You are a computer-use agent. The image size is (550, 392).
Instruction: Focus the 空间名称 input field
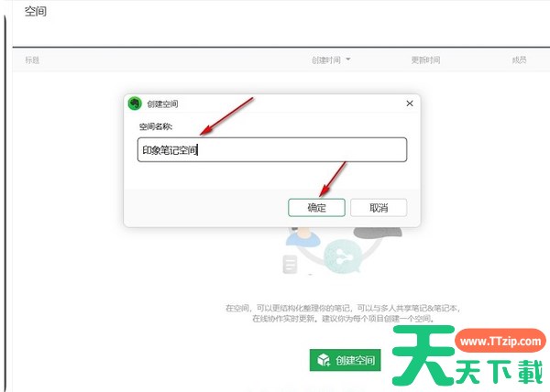tap(272, 150)
